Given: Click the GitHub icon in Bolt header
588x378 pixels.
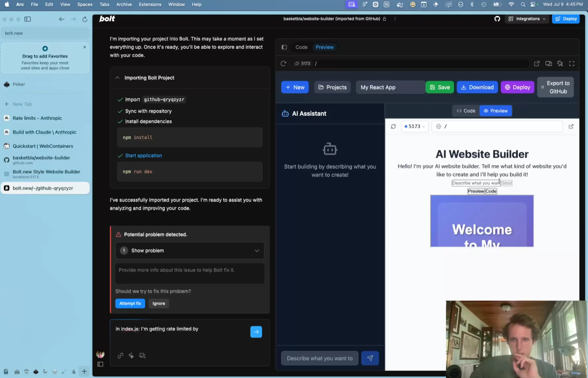Looking at the screenshot, I should tap(497, 19).
